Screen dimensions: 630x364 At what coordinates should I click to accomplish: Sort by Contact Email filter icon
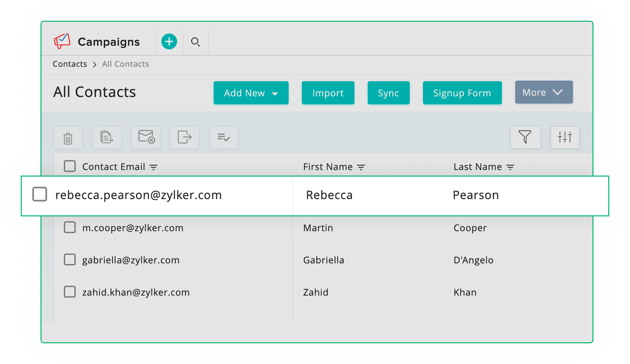coord(154,167)
